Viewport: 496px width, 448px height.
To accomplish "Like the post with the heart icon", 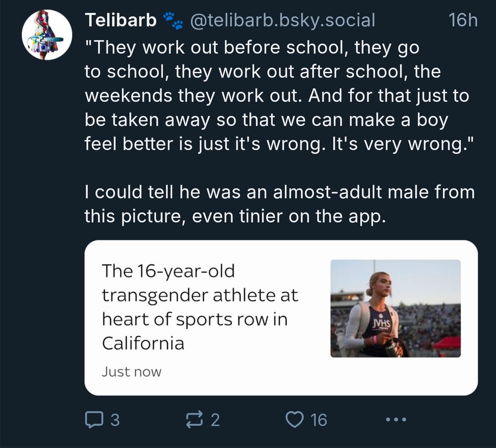I will 295,420.
